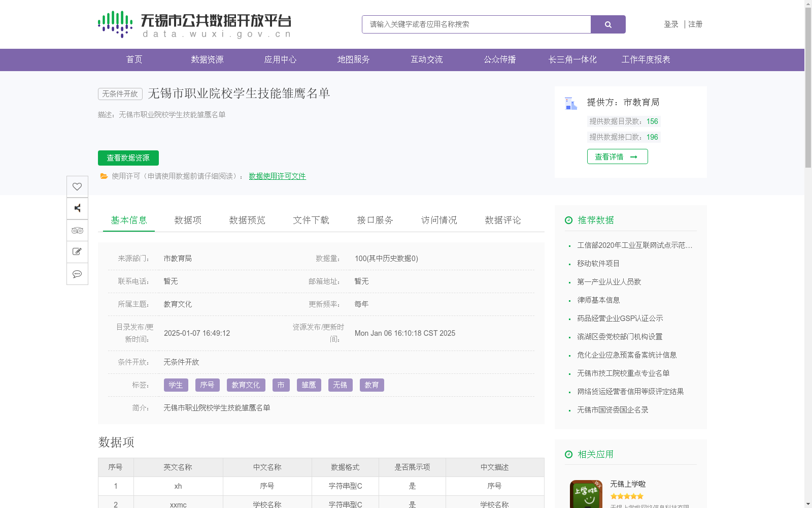Click the provider building icon
Viewport: 812px width, 508px height.
pos(571,104)
